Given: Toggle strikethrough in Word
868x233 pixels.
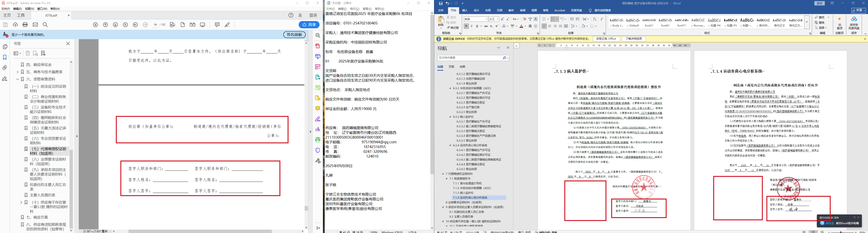Looking at the screenshot, I should tap(486, 26).
